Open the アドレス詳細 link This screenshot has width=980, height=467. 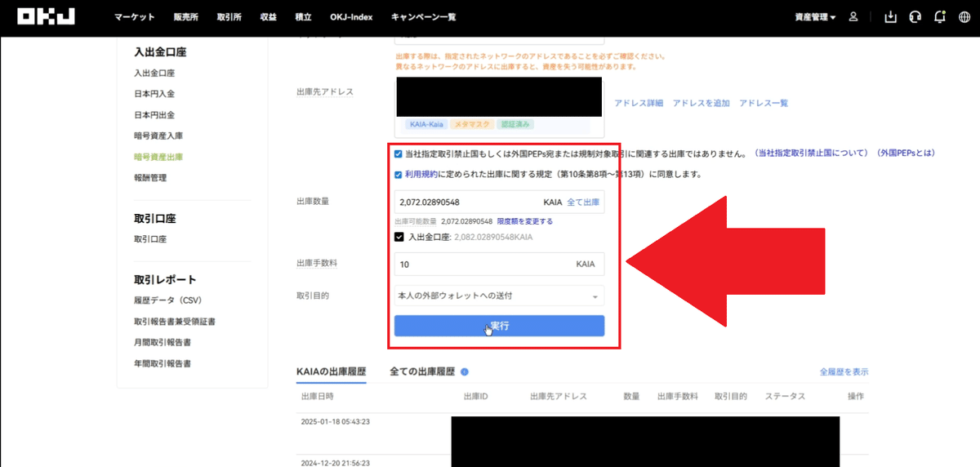638,103
